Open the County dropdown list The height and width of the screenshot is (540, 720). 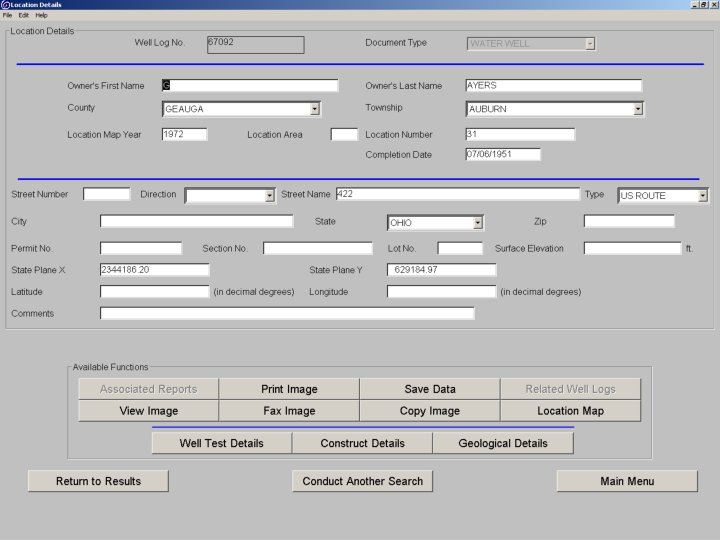(x=315, y=109)
